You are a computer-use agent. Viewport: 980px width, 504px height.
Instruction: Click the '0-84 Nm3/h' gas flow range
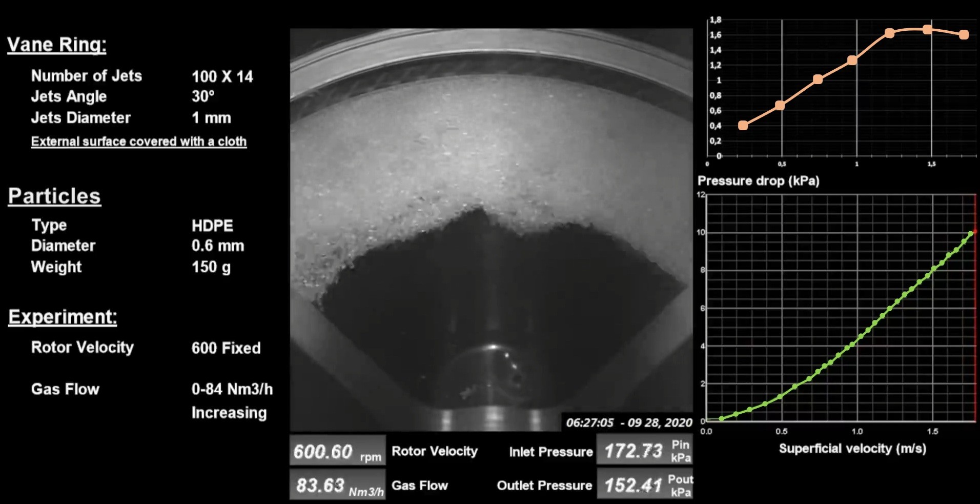click(232, 389)
